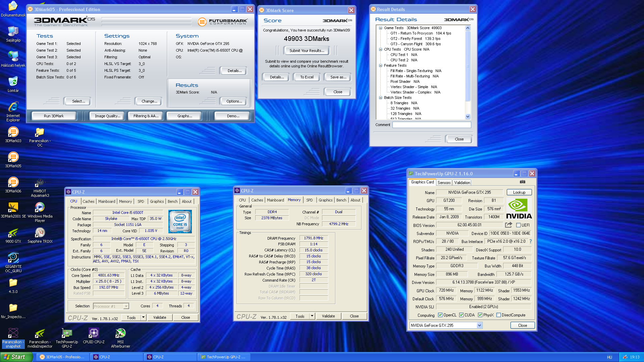The image size is (644, 362).
Task: Click the GT2 - Firefly Forest result row
Action: [x=415, y=39]
